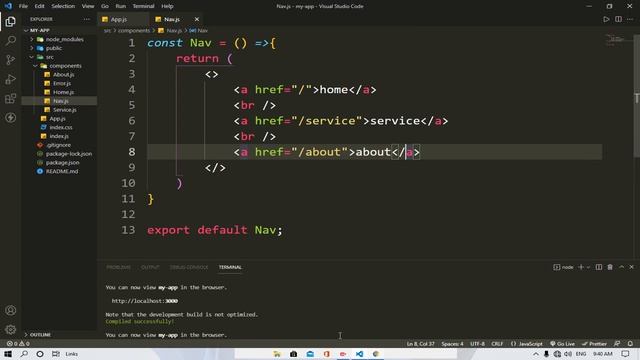
Task: Open the lightning bolt view in activity bar
Action: pyautogui.click(x=11, y=118)
